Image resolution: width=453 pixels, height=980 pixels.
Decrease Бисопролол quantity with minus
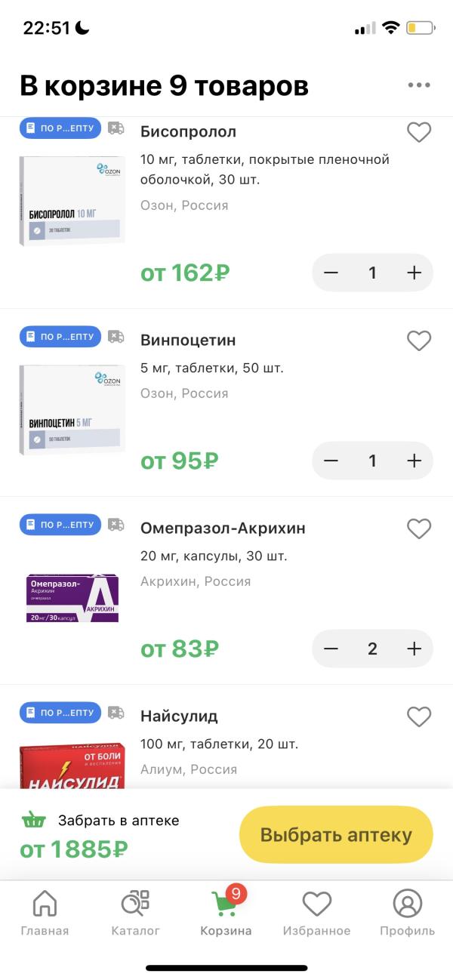point(331,273)
